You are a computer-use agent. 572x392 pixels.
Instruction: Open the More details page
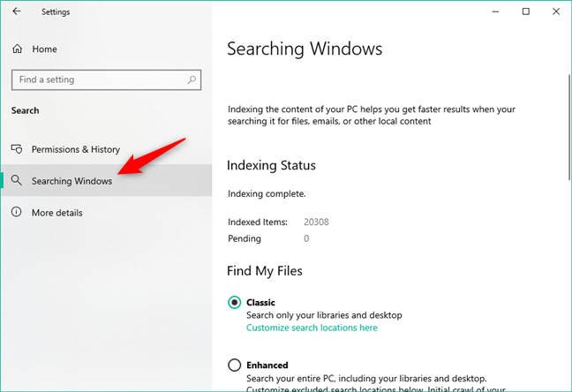point(106,212)
